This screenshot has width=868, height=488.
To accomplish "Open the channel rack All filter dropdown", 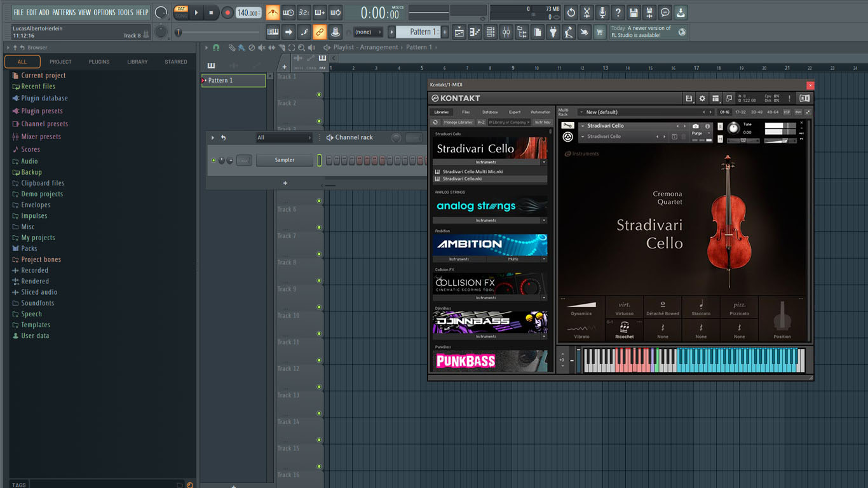I will pyautogui.click(x=284, y=137).
